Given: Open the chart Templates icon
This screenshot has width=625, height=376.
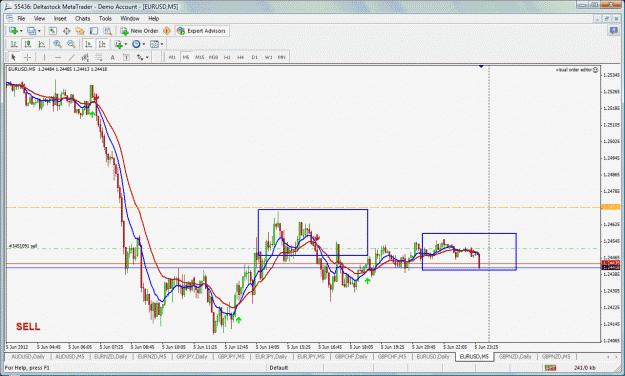Looking at the screenshot, I should (x=154, y=44).
